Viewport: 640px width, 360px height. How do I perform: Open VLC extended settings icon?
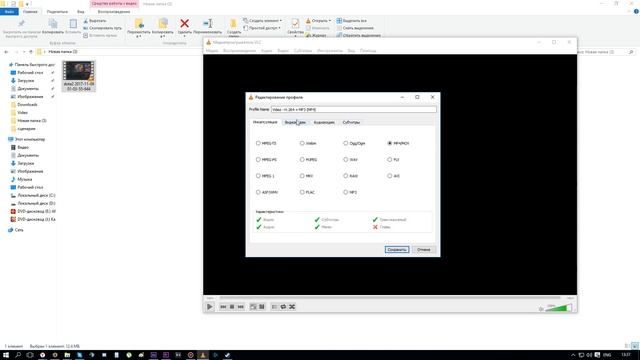(262, 307)
